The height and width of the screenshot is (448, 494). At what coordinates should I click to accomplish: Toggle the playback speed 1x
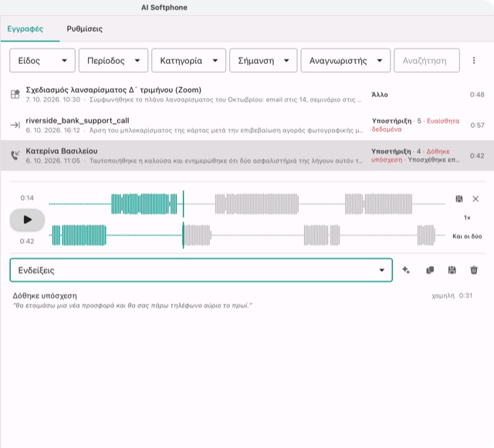467,217
